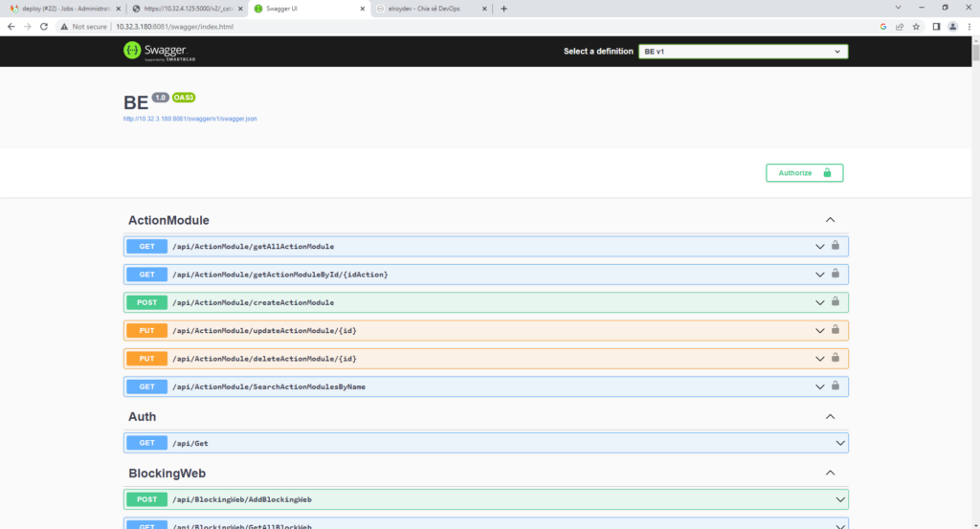Screen dimensions: 980x529
Task: Click the Swagger logo
Action: (160, 52)
